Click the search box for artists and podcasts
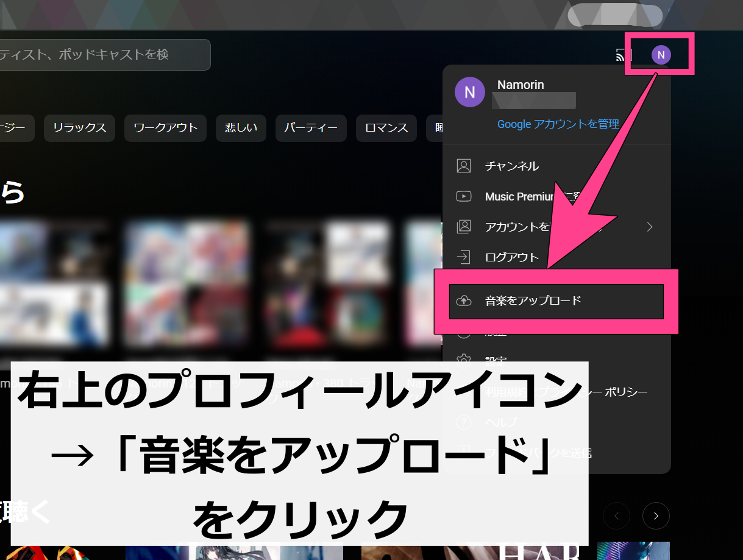This screenshot has width=743, height=560. click(x=105, y=55)
